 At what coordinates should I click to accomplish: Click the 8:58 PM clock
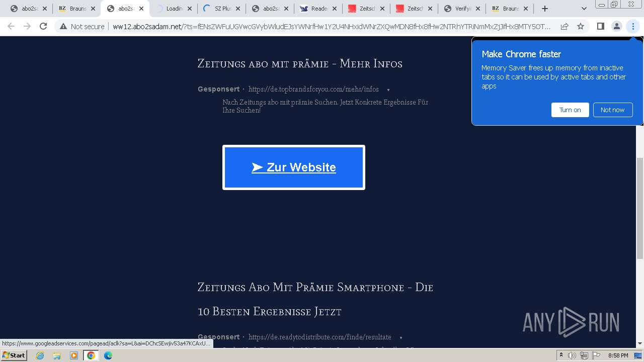(x=618, y=355)
